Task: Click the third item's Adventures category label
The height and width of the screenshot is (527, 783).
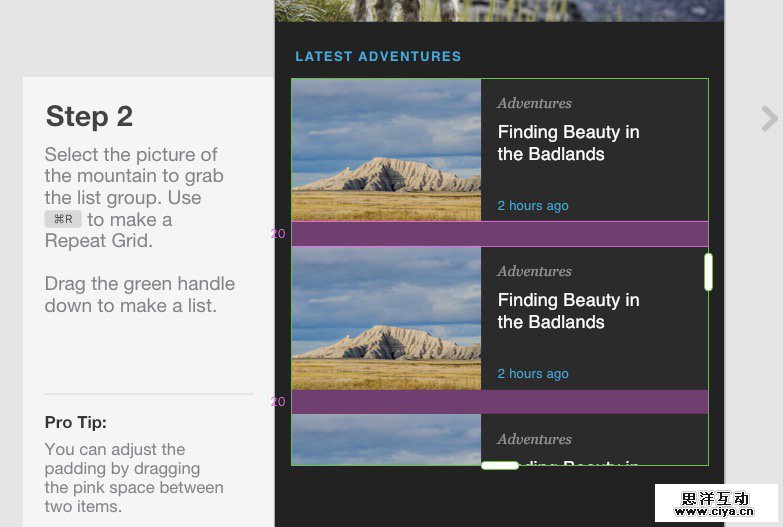Action: pyautogui.click(x=534, y=439)
